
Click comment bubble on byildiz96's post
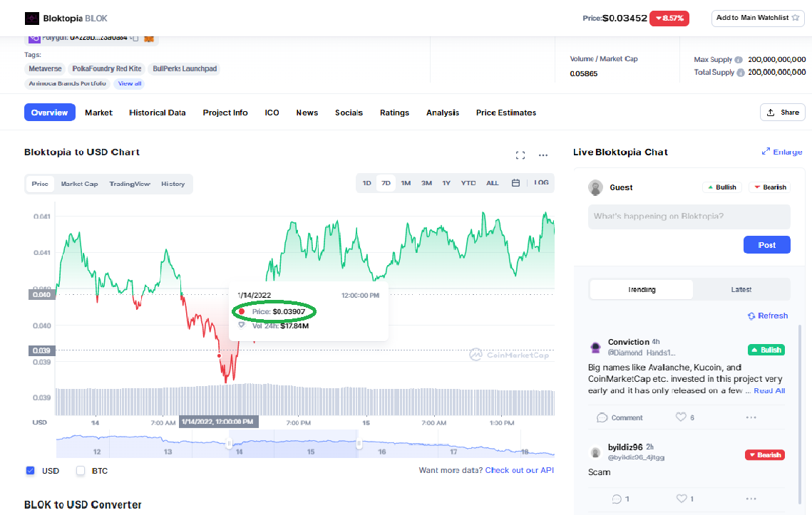pyautogui.click(x=617, y=499)
